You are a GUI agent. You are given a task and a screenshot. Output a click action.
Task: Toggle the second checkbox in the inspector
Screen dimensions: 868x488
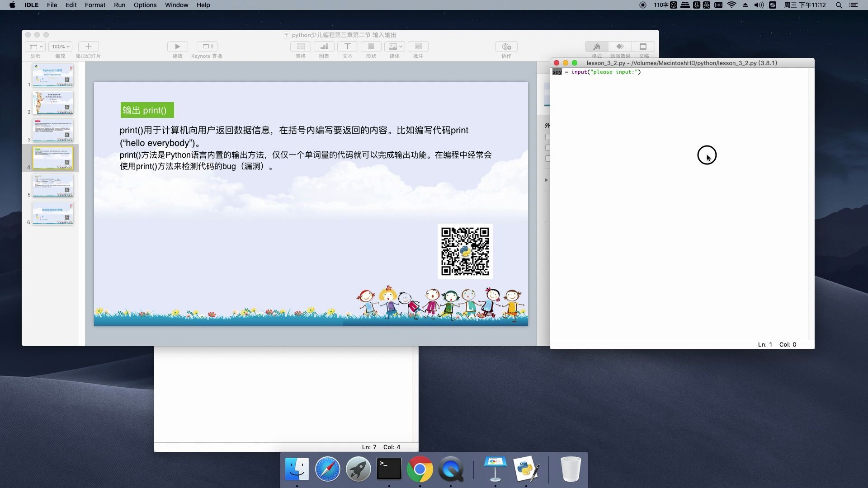(x=547, y=148)
